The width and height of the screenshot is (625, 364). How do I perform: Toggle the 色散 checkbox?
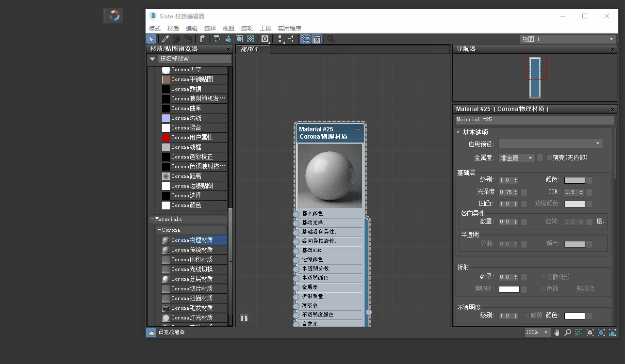point(543,288)
